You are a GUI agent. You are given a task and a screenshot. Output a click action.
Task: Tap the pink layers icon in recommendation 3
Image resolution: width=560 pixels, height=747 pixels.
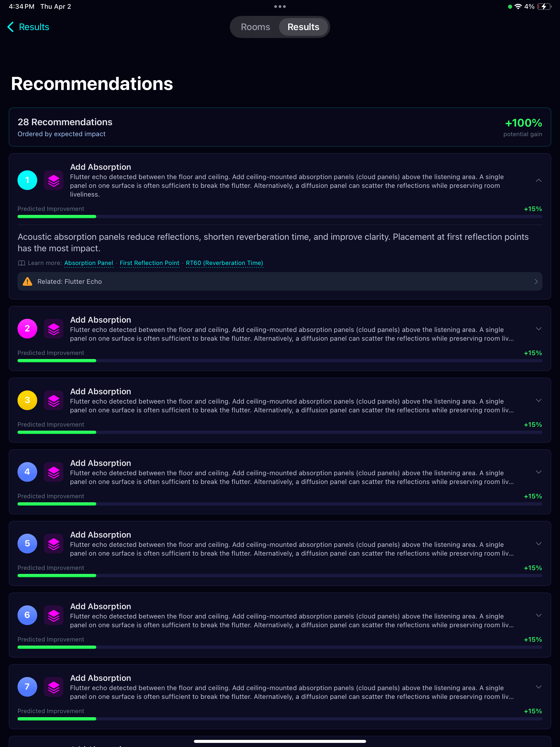(54, 401)
